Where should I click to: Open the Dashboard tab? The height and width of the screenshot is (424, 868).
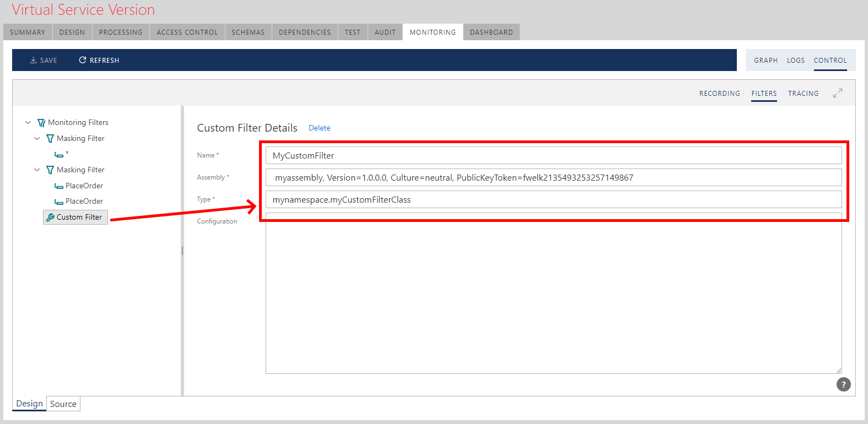click(492, 32)
